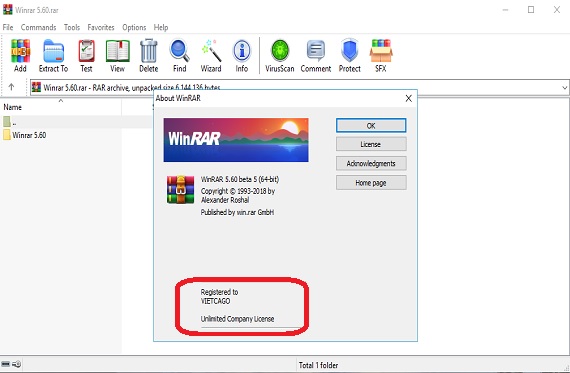Select the View toolbar icon
This screenshot has width=570, height=373.
click(x=117, y=56)
